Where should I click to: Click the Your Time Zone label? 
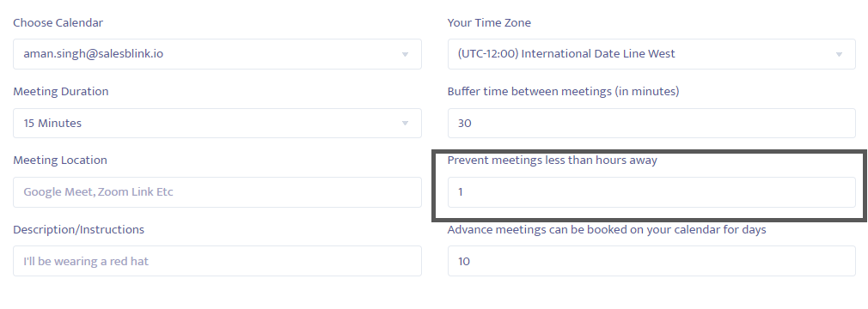pos(489,22)
